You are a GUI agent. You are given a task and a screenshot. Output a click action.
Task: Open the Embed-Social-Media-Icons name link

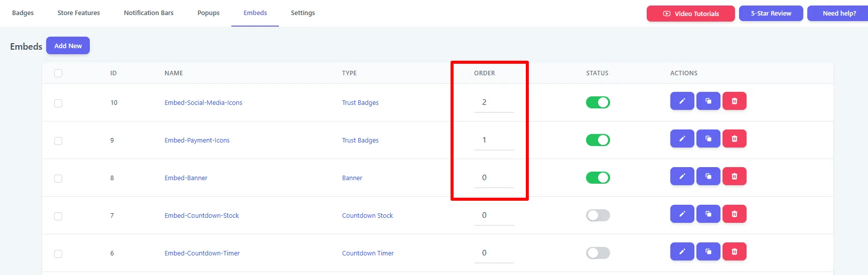[x=203, y=103]
